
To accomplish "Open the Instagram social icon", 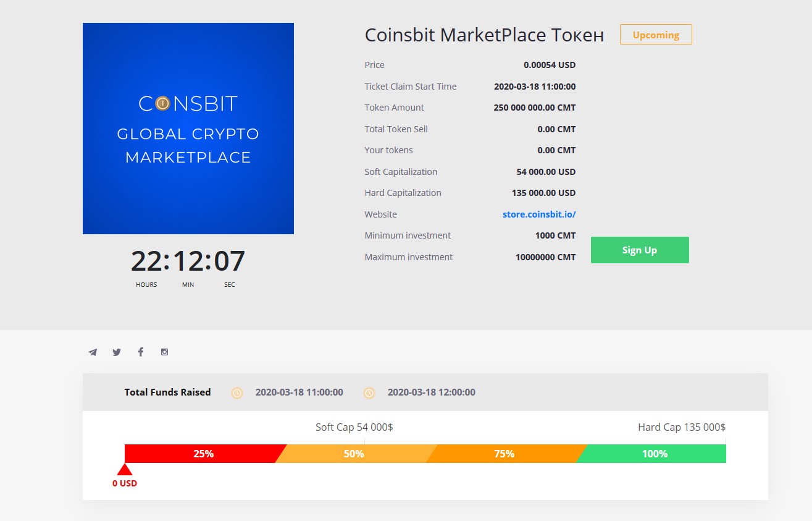I will (164, 352).
